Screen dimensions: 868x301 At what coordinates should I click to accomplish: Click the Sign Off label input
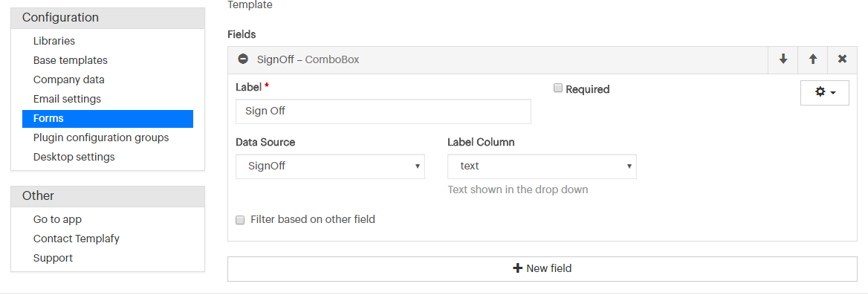tap(383, 111)
